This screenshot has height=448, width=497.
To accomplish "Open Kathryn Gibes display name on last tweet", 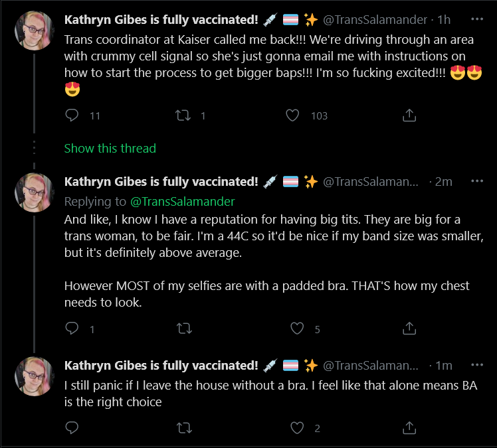I will point(161,365).
